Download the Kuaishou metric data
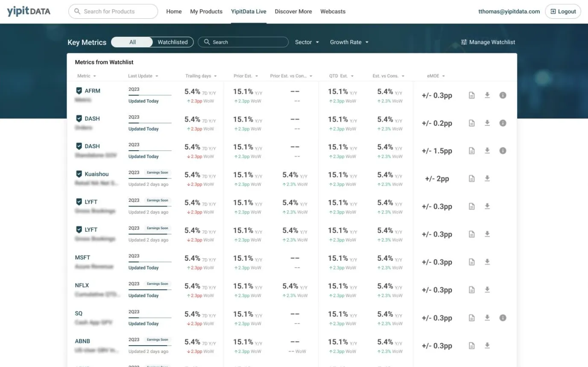588x367 pixels. (x=487, y=178)
